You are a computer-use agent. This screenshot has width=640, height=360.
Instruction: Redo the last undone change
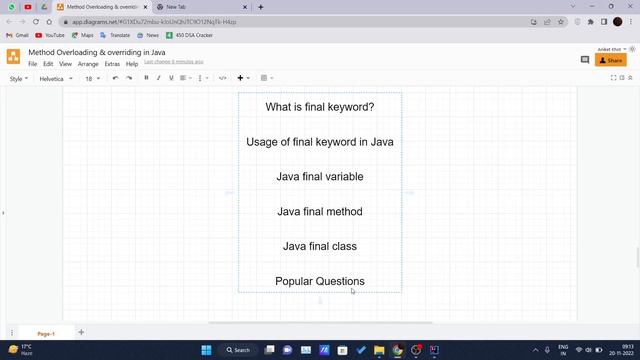coord(129,78)
